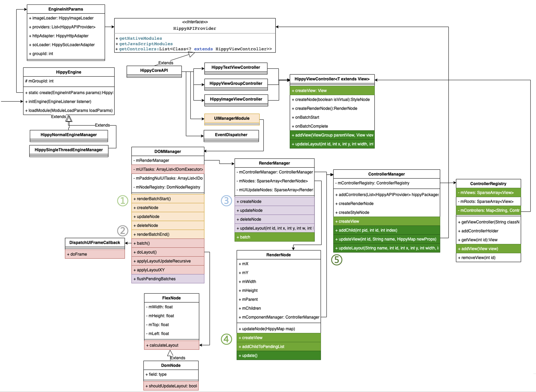The height and width of the screenshot is (392, 536).
Task: Click the updateView(int id, String name) method
Action: (387, 239)
